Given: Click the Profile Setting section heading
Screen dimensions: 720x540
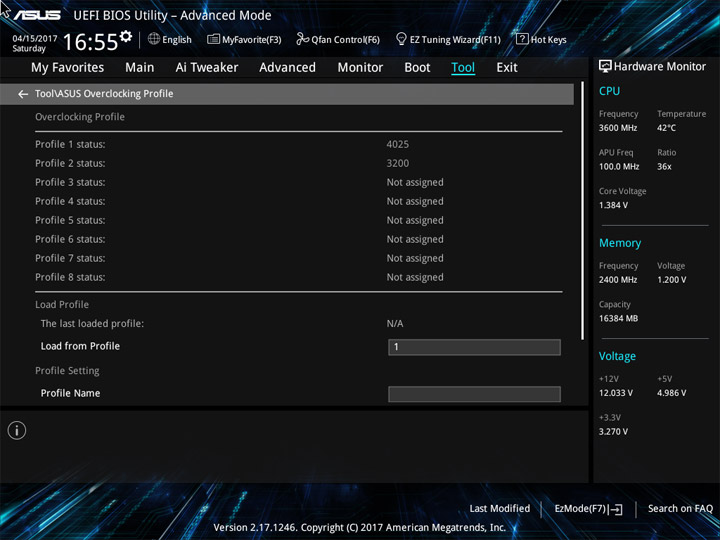Looking at the screenshot, I should [x=67, y=371].
